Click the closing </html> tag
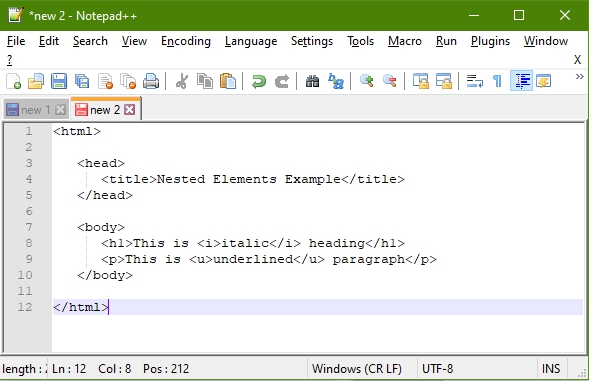Image resolution: width=589 pixels, height=381 pixels. 81,307
